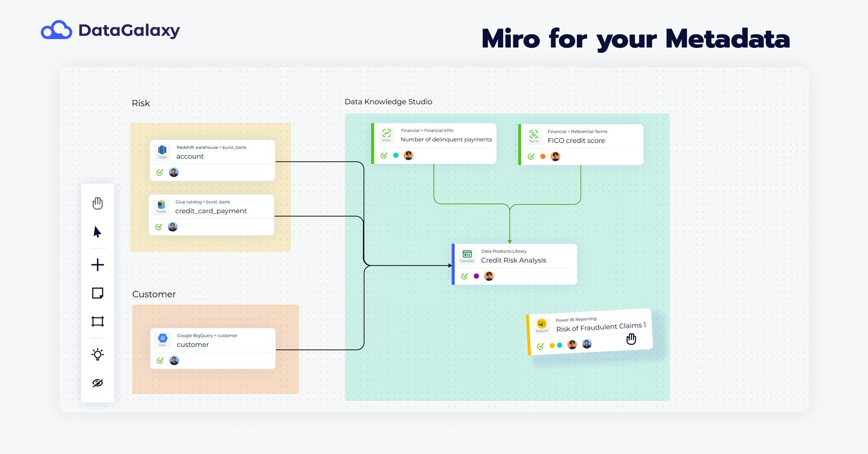Open the account table title
This screenshot has height=454, width=868.
[190, 157]
